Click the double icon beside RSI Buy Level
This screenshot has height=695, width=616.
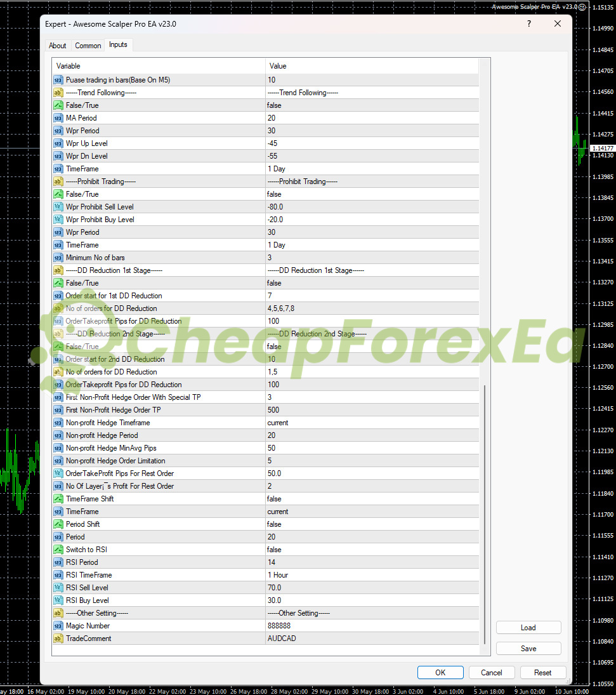[x=58, y=600]
